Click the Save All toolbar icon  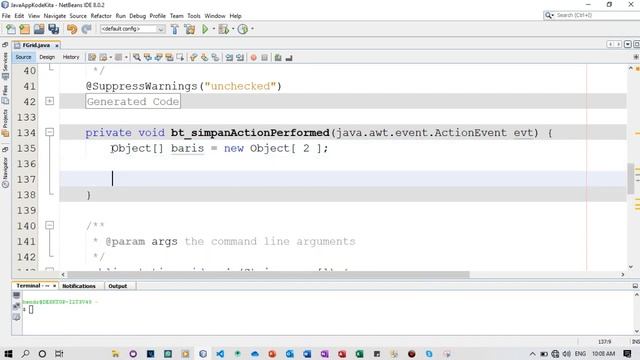53,29
